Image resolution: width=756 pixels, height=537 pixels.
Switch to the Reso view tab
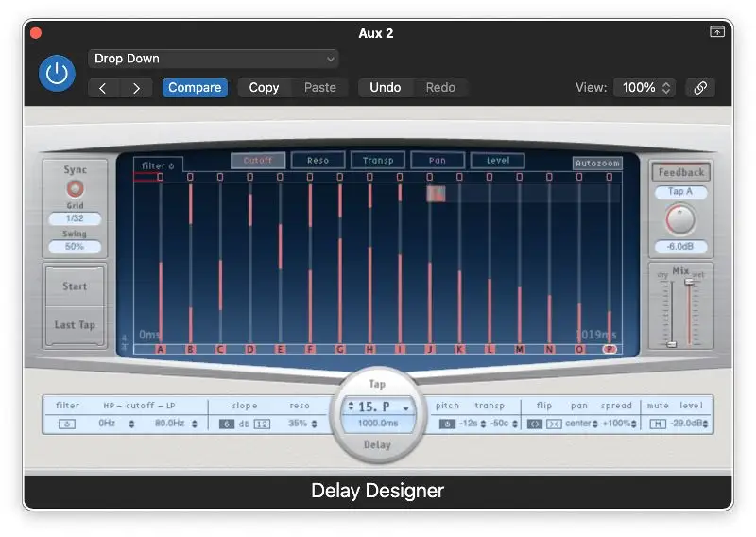(x=318, y=161)
